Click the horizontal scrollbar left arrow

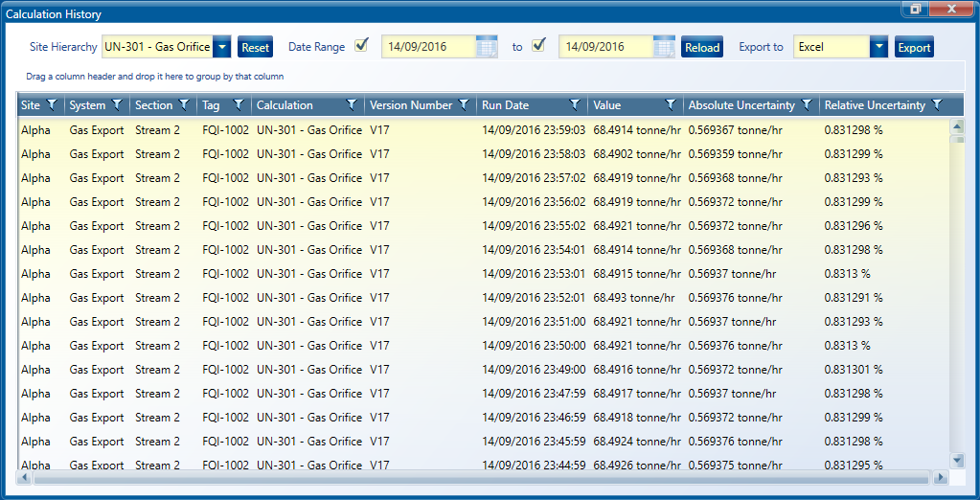[25, 478]
